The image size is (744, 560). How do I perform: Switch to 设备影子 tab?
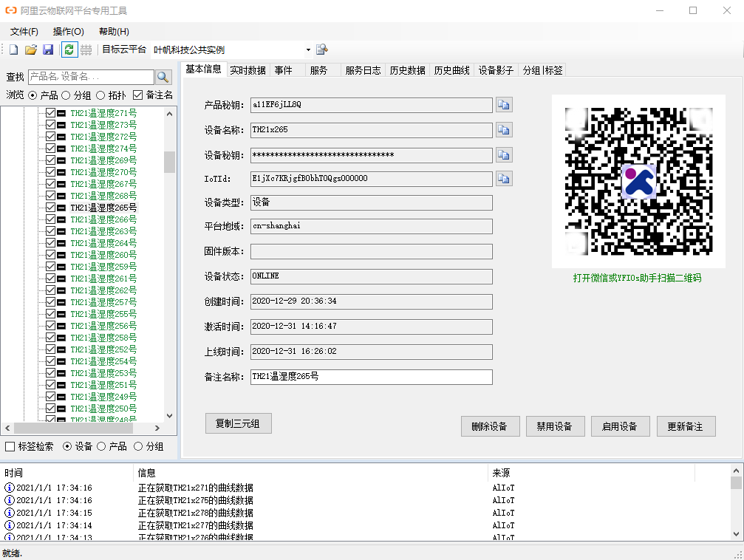[496, 70]
